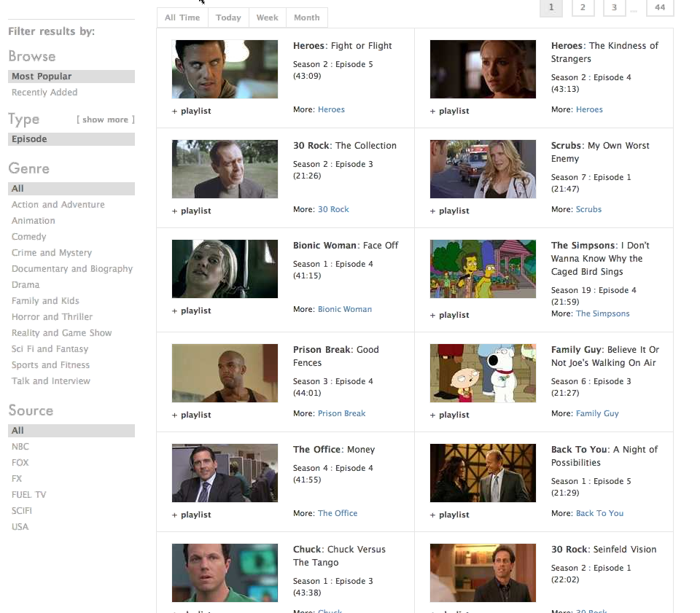Filter source by NBC
The width and height of the screenshot is (700, 613).
coord(20,447)
